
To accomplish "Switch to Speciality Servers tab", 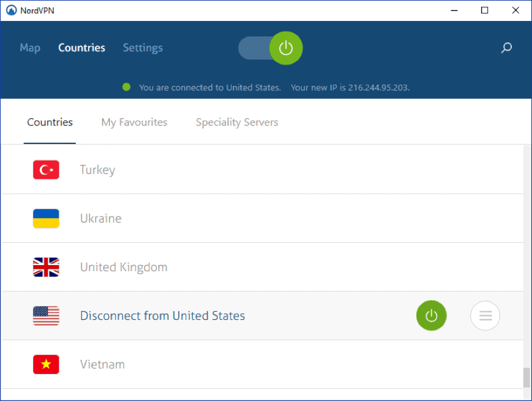I will (237, 122).
